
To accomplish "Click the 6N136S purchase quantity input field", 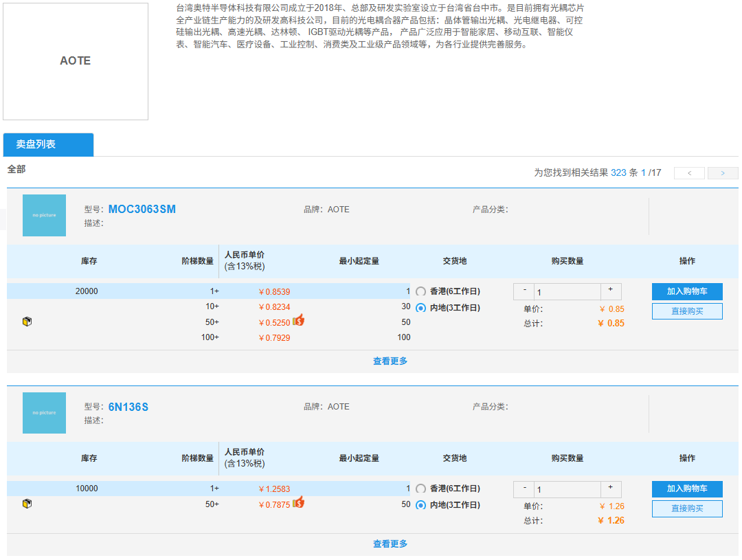I will click(567, 490).
